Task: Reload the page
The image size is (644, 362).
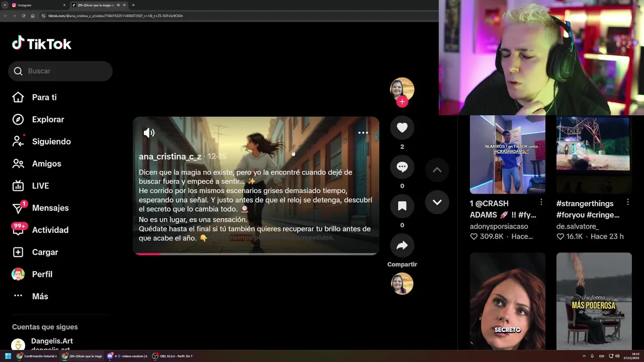Action: pos(23,16)
